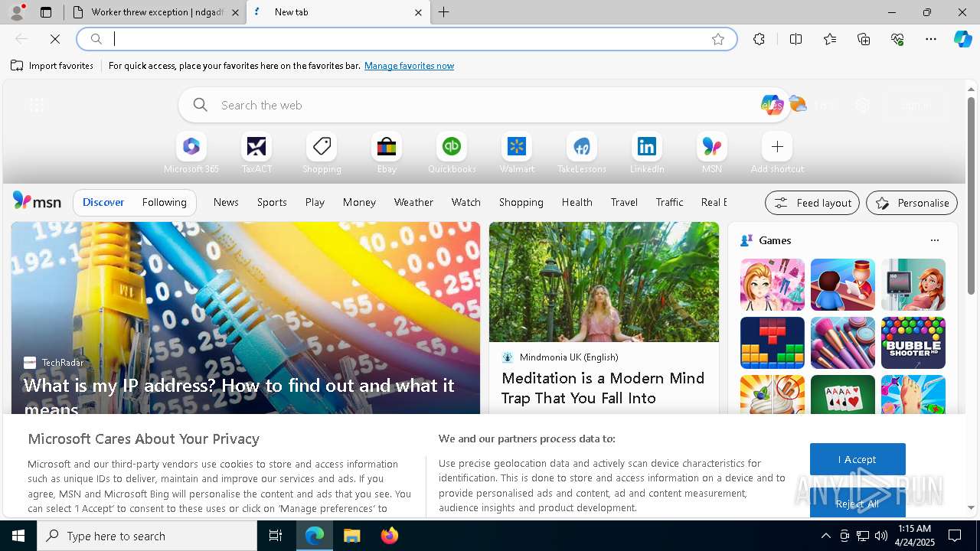The width and height of the screenshot is (980, 551).
Task: Open the TaxACT shortcut tile
Action: point(256,153)
